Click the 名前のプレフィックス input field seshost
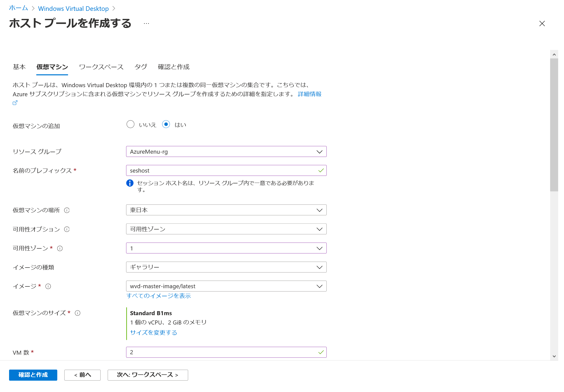The image size is (564, 392). coord(226,171)
